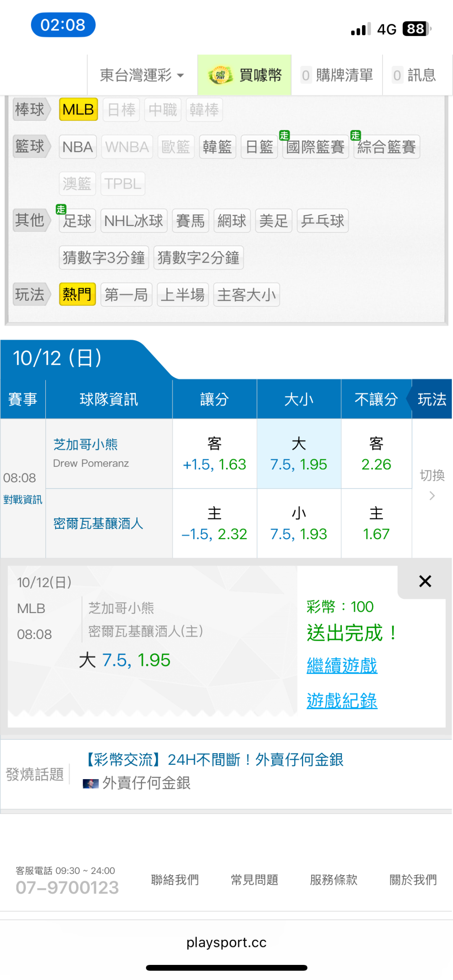
Task: Tap the 其他 category label
Action: point(31,220)
